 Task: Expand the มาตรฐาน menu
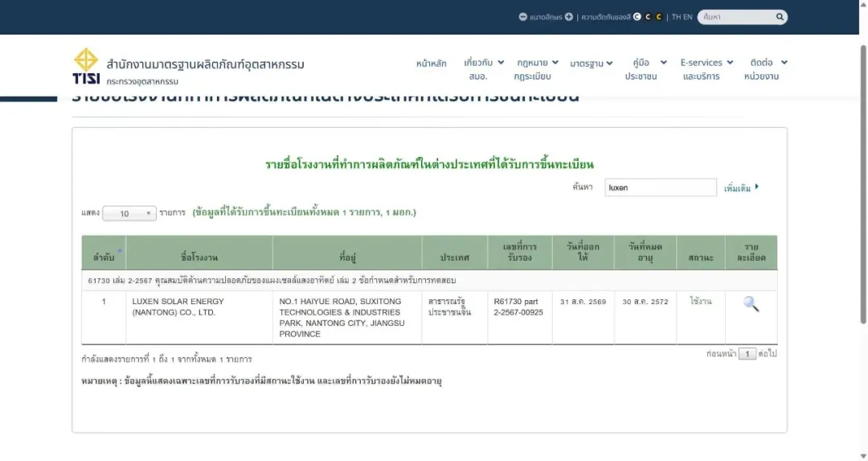tap(592, 64)
